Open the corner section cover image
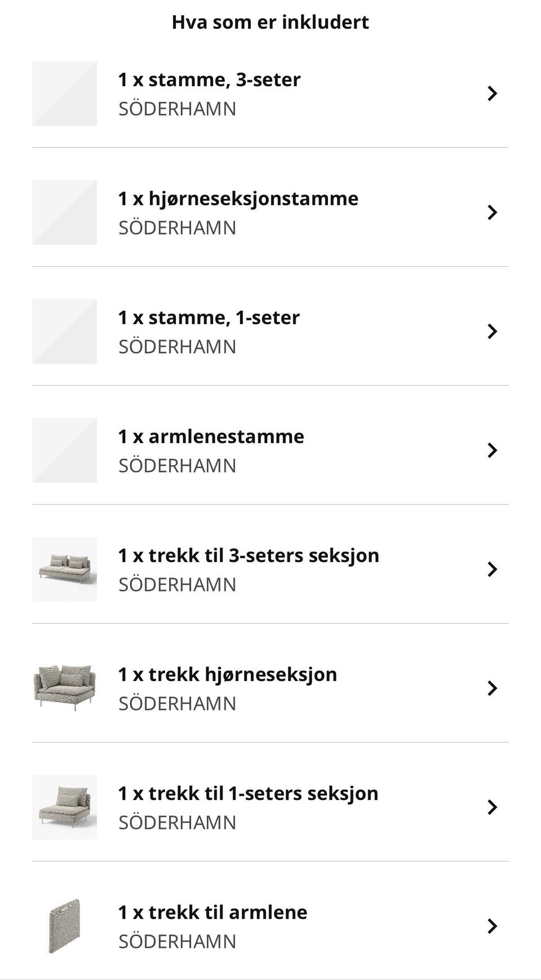Screen dimensions: 541x980 point(64,688)
